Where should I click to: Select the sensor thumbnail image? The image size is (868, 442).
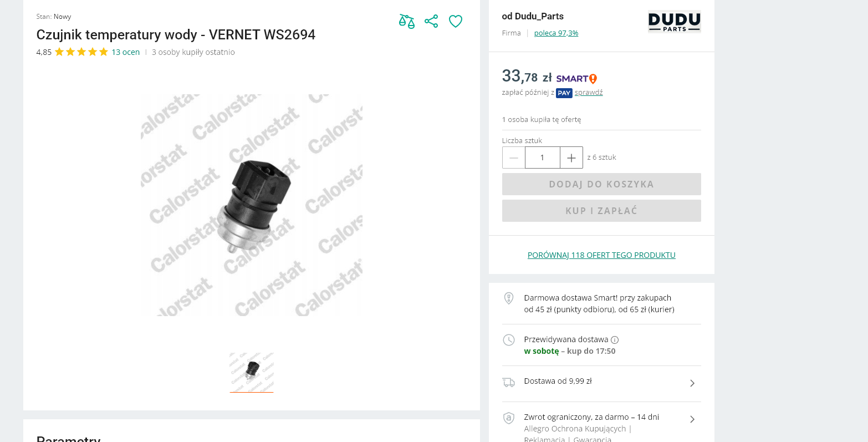tap(252, 372)
